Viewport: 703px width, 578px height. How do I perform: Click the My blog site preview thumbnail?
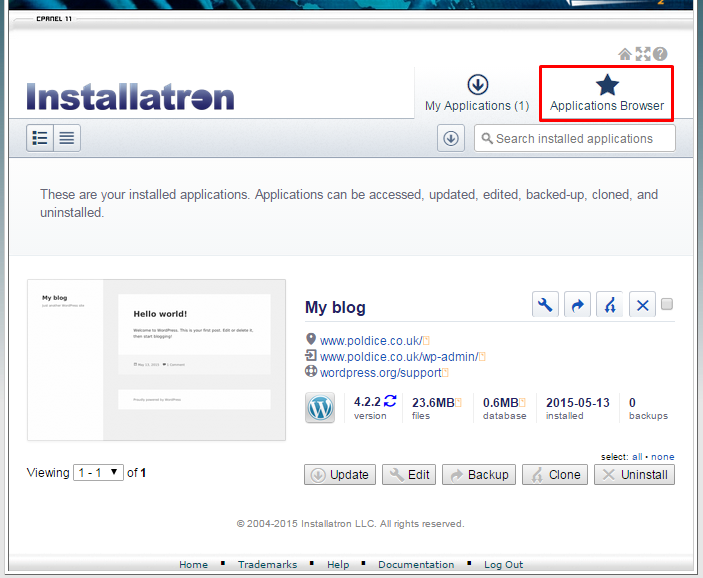click(x=156, y=360)
